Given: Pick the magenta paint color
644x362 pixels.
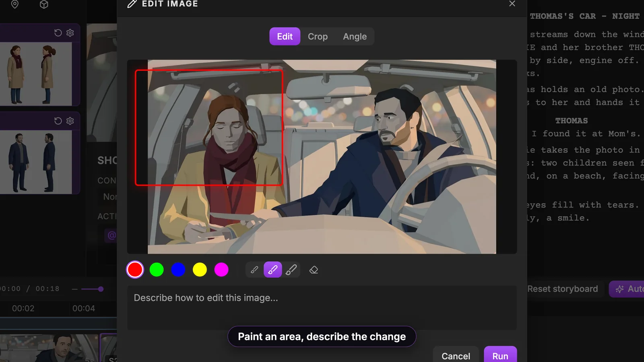Looking at the screenshot, I should pyautogui.click(x=221, y=269).
